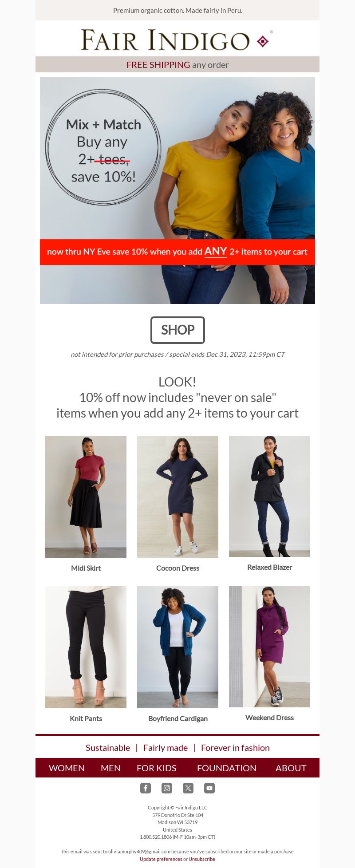
Task: Select FOR KIDS in navigation bar
Action: [157, 768]
